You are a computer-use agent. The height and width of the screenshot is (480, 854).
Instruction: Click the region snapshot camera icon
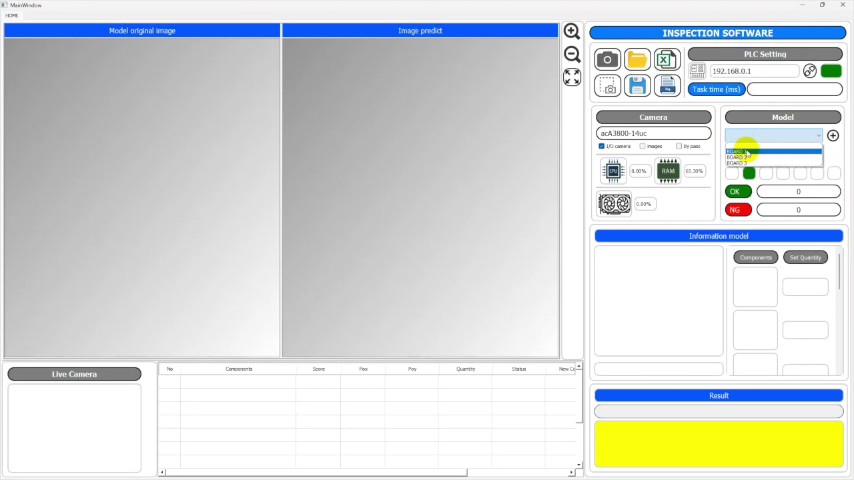click(x=607, y=86)
